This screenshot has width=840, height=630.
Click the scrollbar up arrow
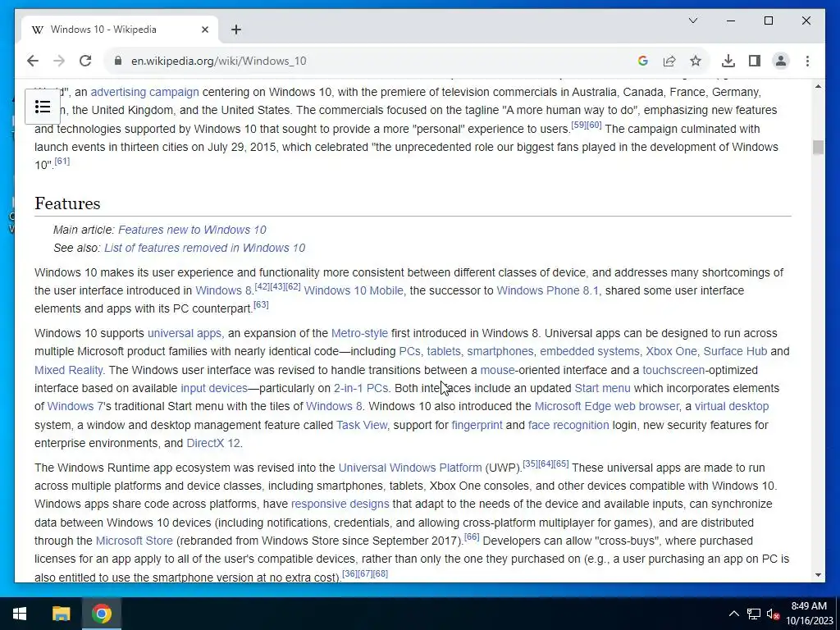click(818, 86)
